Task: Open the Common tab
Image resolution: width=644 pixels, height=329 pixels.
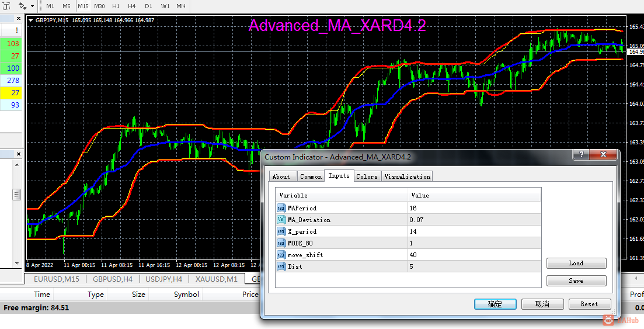Action: pyautogui.click(x=311, y=176)
